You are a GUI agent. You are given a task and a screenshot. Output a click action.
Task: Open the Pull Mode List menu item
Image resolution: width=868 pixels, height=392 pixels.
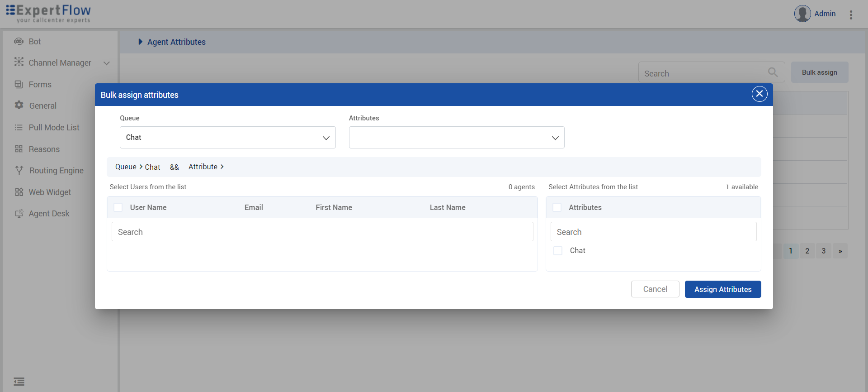pyautogui.click(x=54, y=128)
